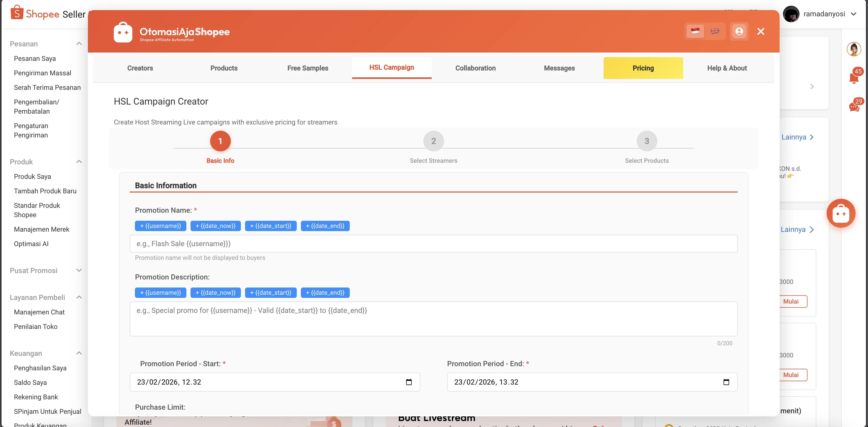Click the Promotion Period End date field
Screen dimensions: 868x427
592,382
